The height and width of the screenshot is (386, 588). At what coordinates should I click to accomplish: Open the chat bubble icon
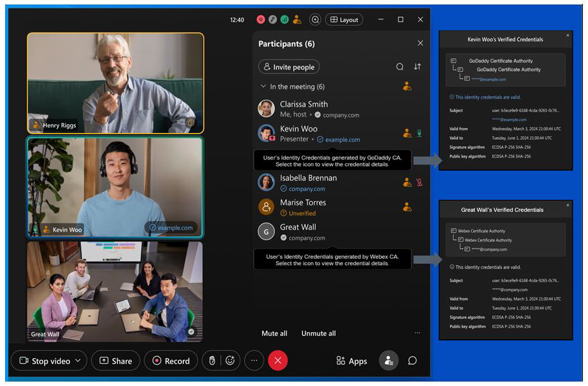click(x=412, y=361)
